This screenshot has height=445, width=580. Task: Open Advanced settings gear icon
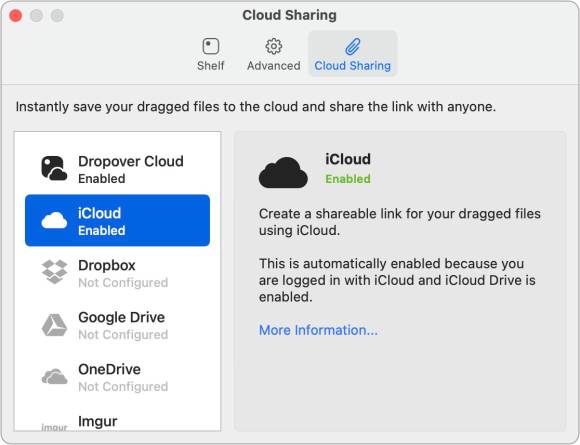274,46
